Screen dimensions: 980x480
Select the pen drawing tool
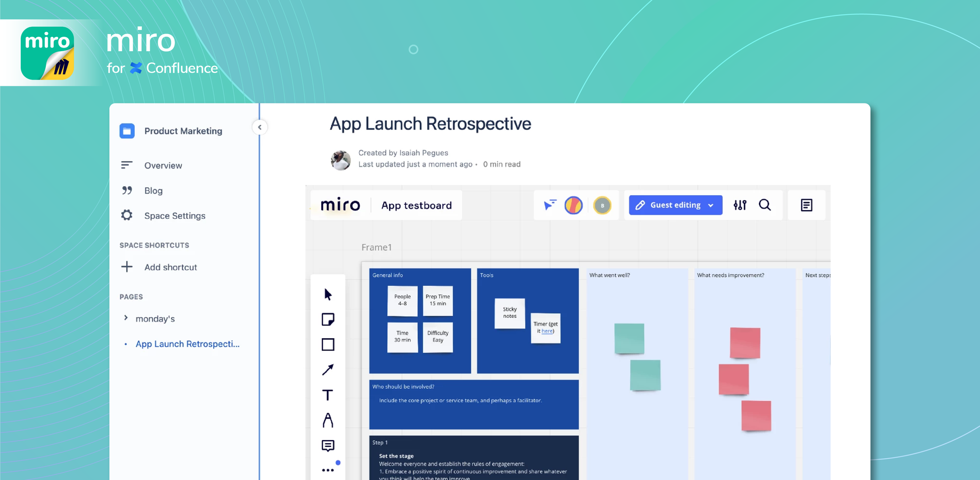328,420
